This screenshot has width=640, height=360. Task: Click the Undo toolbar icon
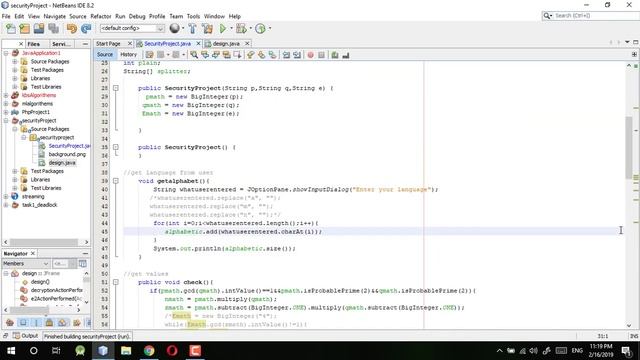pyautogui.click(x=72, y=28)
